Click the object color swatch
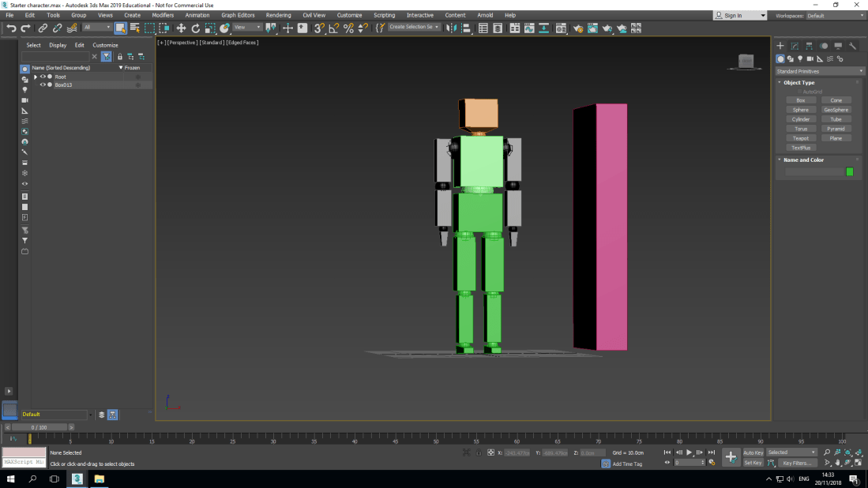 pos(849,171)
